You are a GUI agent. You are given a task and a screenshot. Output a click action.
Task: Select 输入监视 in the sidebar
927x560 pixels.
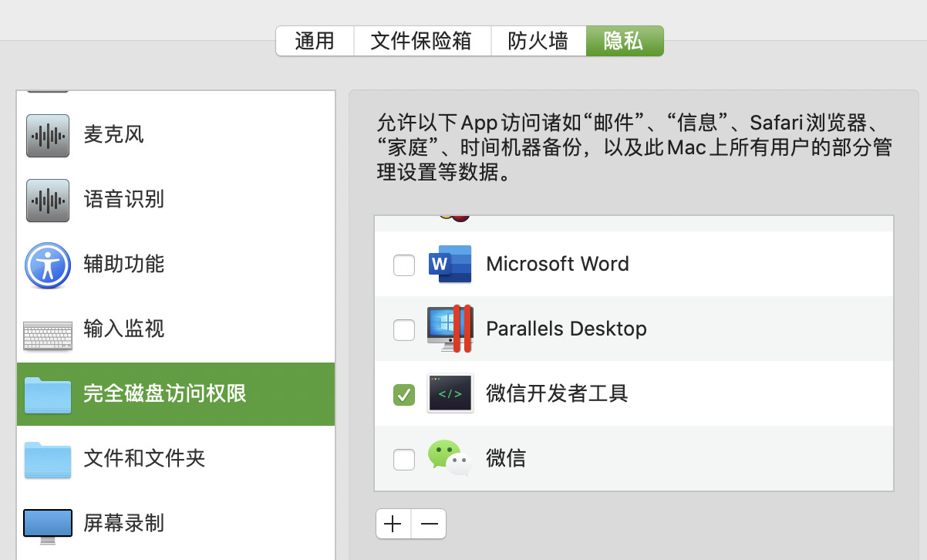(176, 329)
